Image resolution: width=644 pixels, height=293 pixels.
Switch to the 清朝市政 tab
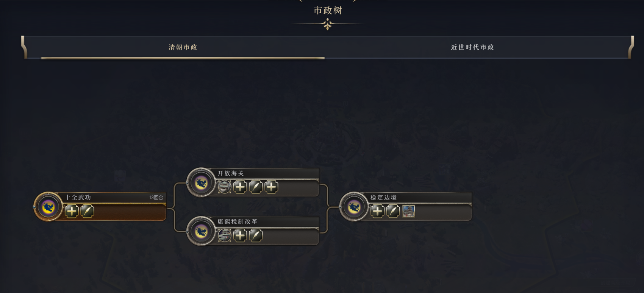183,47
